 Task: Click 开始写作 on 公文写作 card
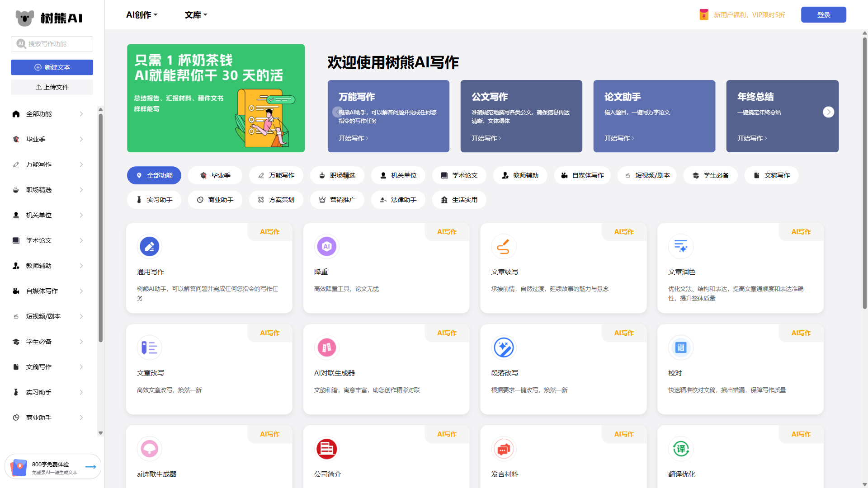[486, 138]
